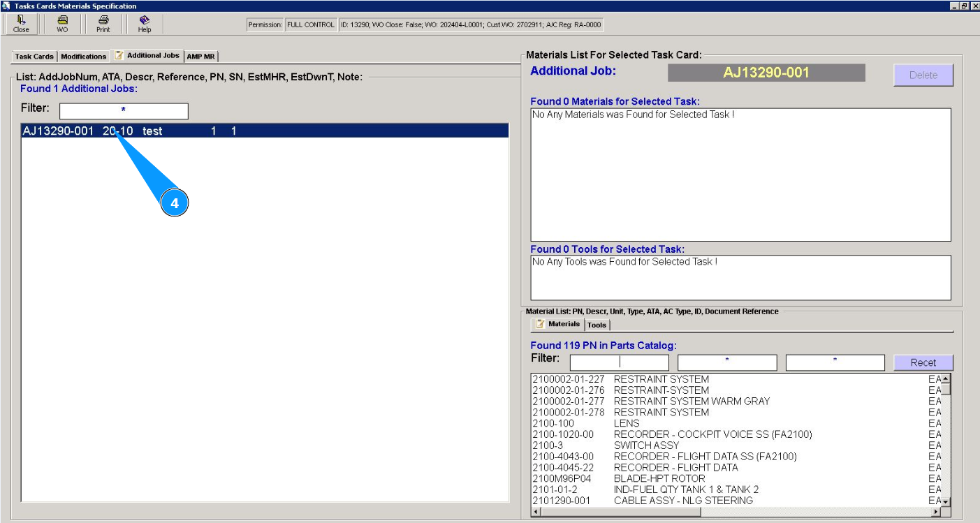Select part 2101-01-2 IND-FUEL QTY TANK
Screen dimensions: 980x523
coord(736,489)
